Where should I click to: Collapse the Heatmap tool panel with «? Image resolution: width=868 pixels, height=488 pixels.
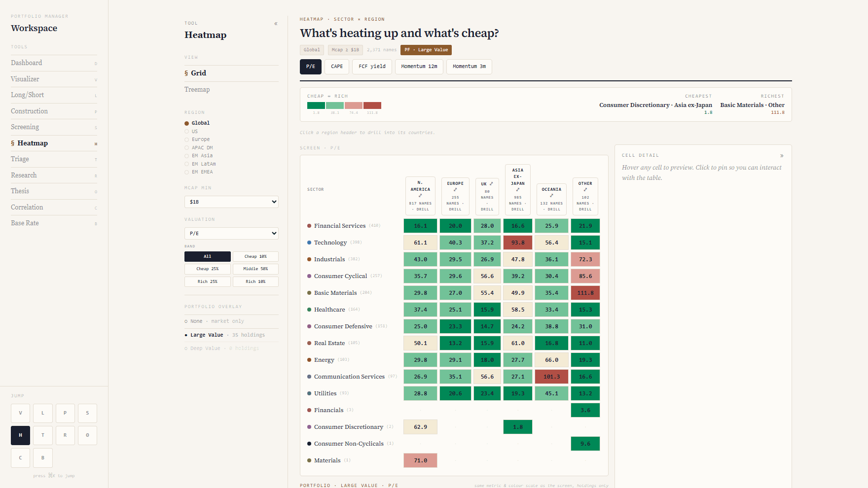[x=276, y=24]
